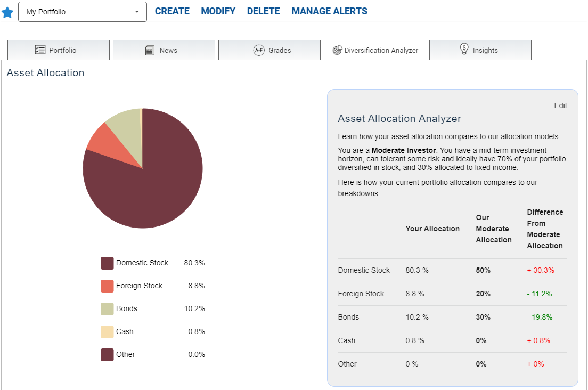
Task: Click MODIFY to edit the portfolio
Action: tap(218, 11)
